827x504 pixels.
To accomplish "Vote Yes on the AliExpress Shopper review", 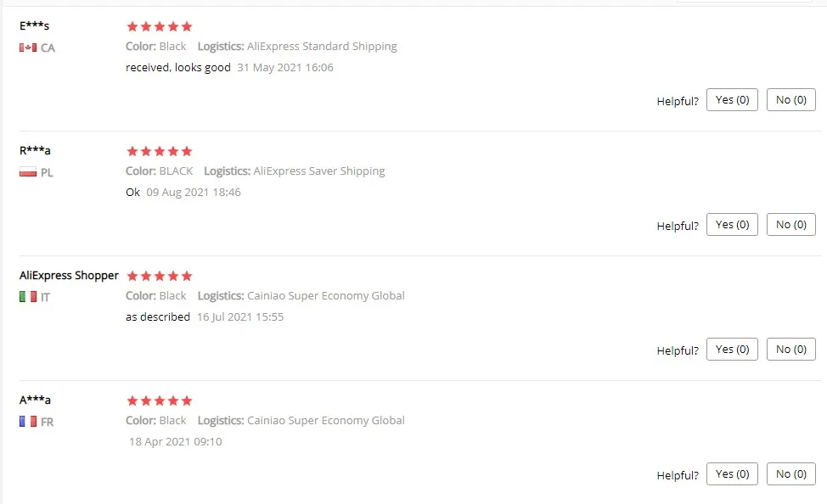I will point(732,350).
